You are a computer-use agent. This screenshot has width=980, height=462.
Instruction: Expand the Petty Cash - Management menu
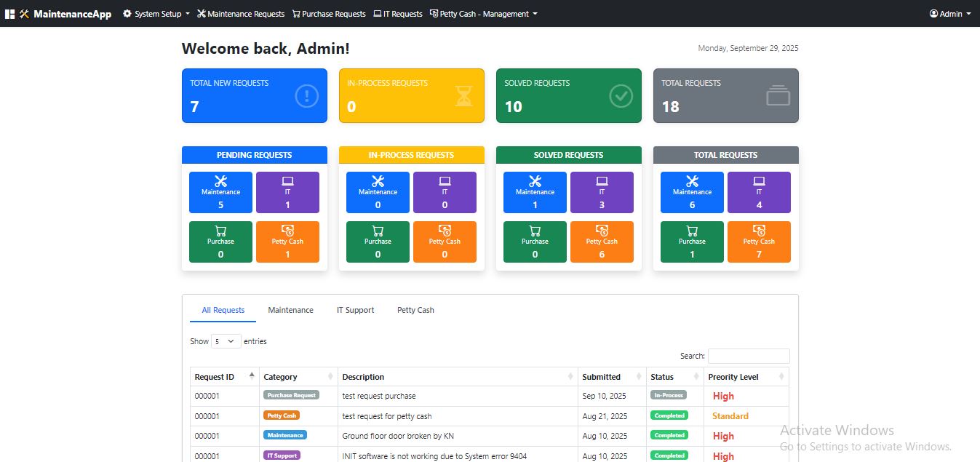click(x=484, y=14)
